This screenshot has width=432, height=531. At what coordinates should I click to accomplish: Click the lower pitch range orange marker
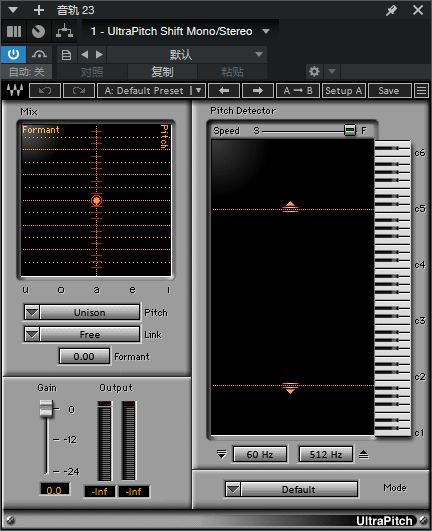290,388
